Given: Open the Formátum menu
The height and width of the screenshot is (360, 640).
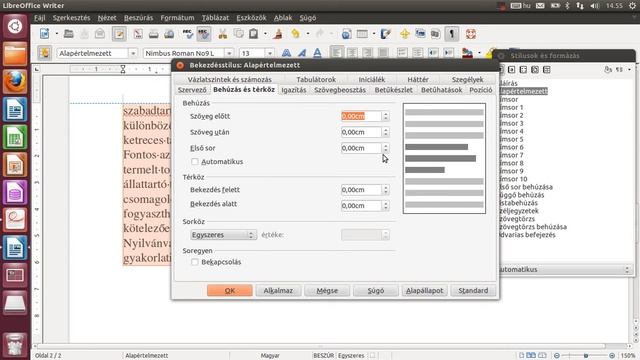Looking at the screenshot, I should [177, 18].
